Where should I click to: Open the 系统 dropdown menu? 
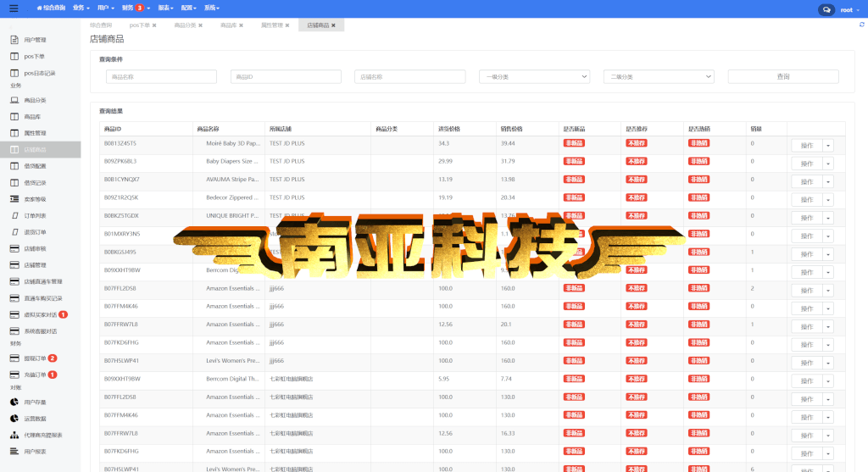tap(212, 8)
